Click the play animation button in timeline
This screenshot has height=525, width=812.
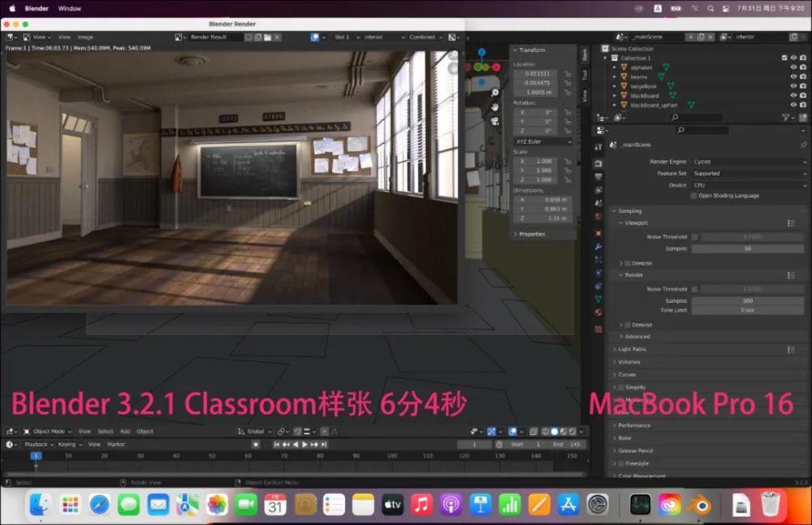tap(304, 445)
